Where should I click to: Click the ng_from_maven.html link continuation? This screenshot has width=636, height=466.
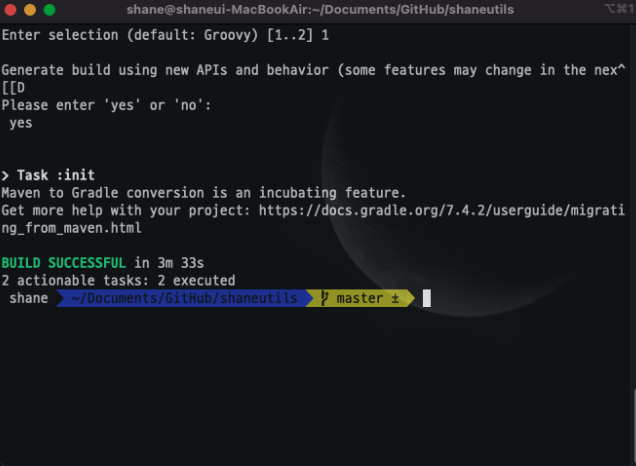tap(71, 228)
